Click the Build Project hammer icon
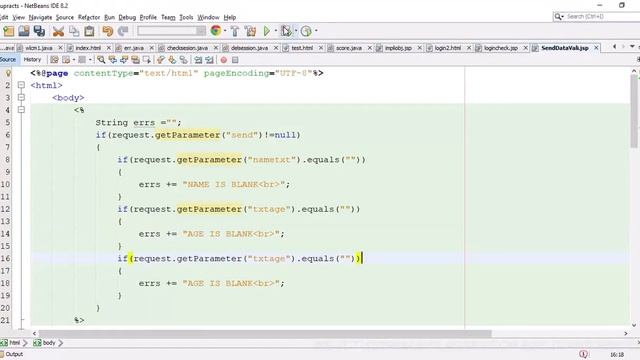This screenshot has width=640, height=360. [235, 31]
